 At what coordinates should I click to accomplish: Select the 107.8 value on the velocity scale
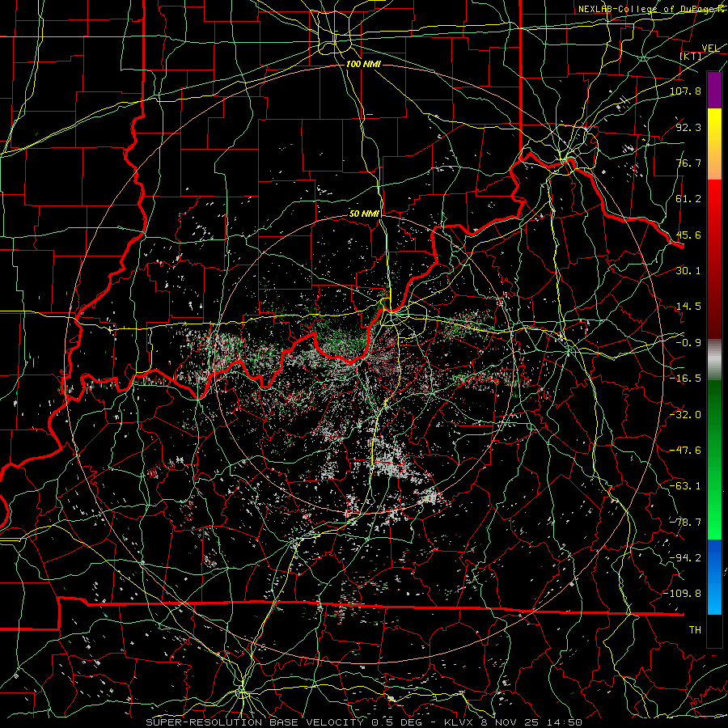click(686, 91)
